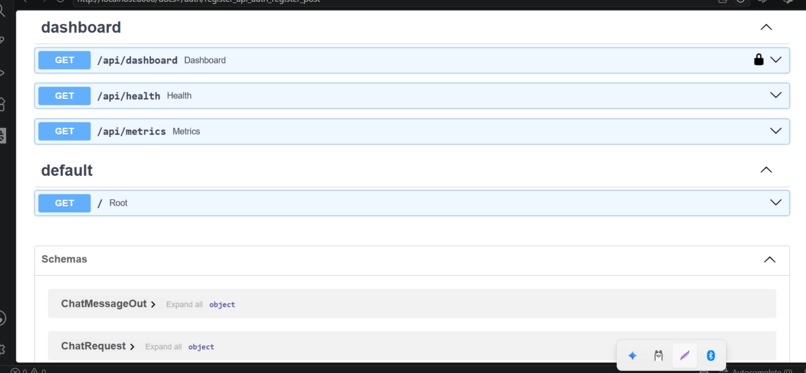
Task: Open the dashboard tag heading
Action: pyautogui.click(x=81, y=27)
